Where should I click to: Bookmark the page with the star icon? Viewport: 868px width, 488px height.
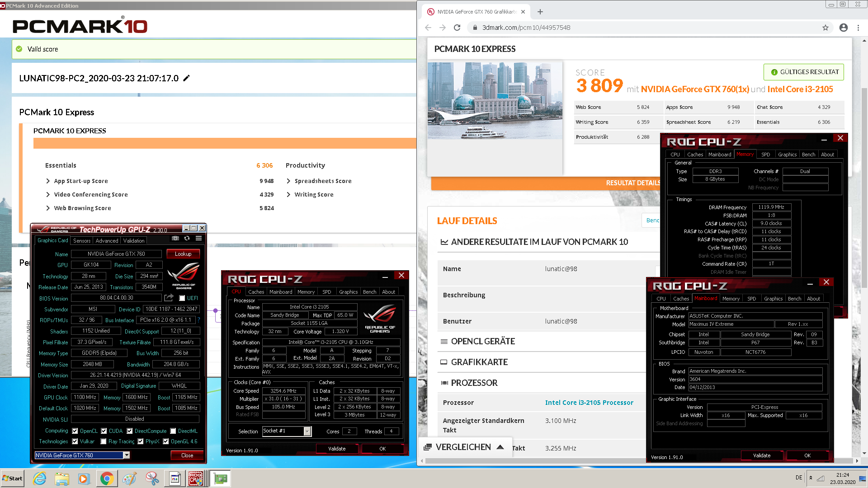(x=826, y=28)
